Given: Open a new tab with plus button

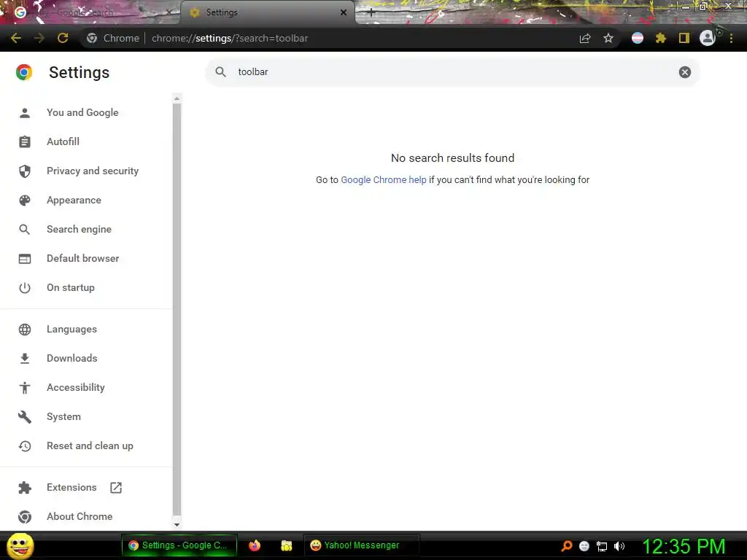Looking at the screenshot, I should point(371,13).
